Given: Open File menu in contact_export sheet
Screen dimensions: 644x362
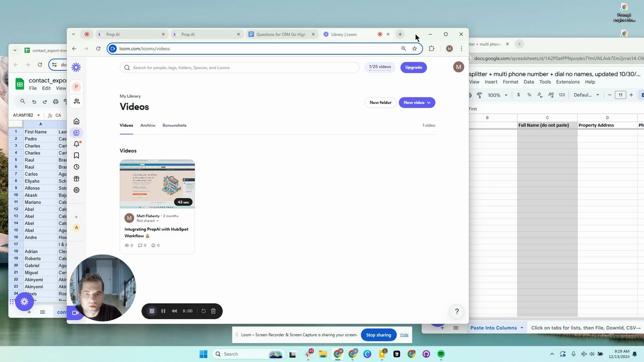Looking at the screenshot, I should (x=33, y=88).
